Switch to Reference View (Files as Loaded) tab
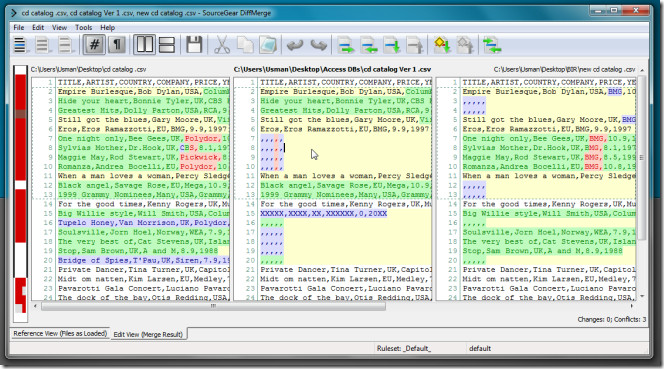 click(60, 333)
